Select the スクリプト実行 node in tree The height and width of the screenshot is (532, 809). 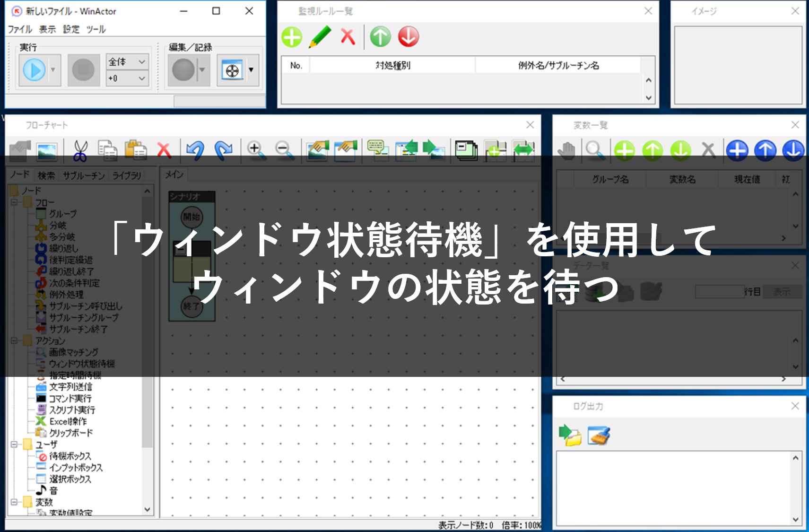[72, 410]
